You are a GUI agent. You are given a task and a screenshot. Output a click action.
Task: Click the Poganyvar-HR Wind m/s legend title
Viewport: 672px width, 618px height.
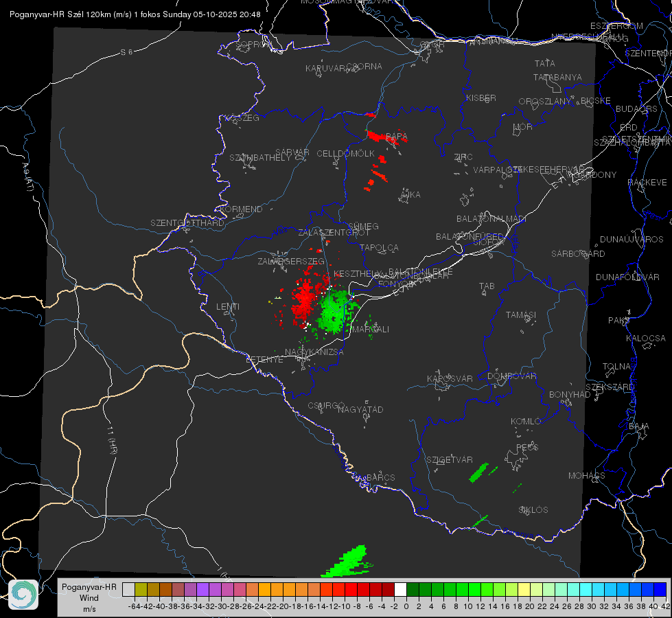(x=89, y=598)
